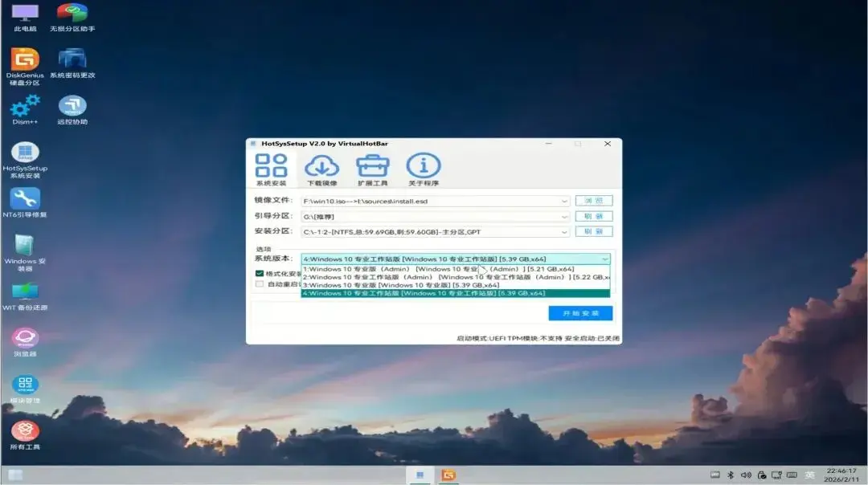Launch Dism++ from the desktop
Image resolution: width=868 pixels, height=485 pixels.
coord(25,106)
